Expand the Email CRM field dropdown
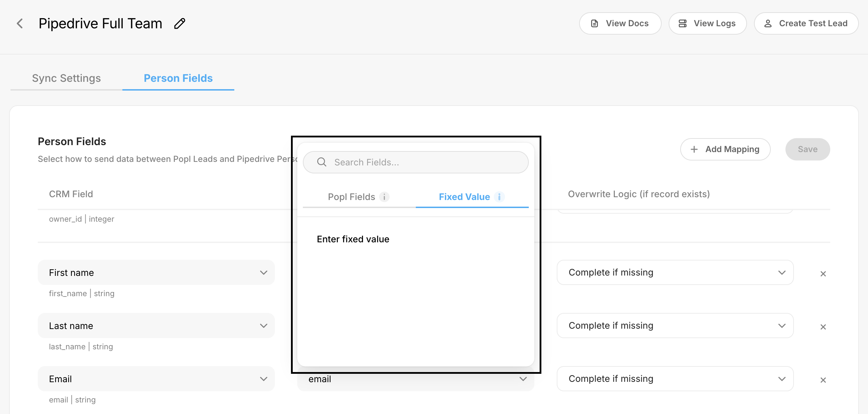 click(156, 379)
